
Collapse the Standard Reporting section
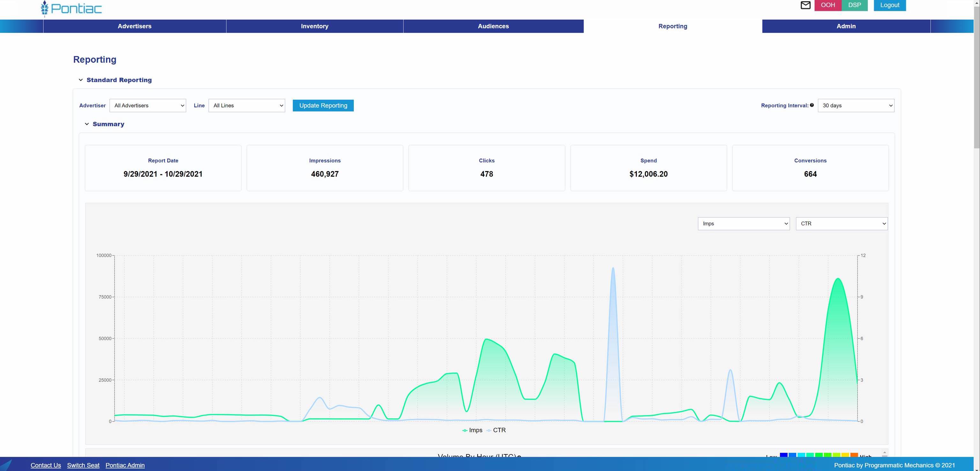[x=81, y=80]
